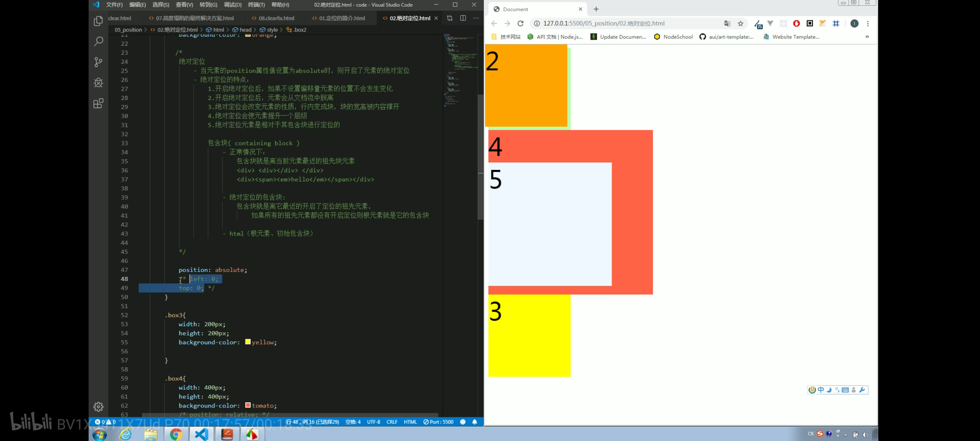This screenshot has width=980, height=441.
Task: Change line ending CRLF
Action: coord(392,422)
